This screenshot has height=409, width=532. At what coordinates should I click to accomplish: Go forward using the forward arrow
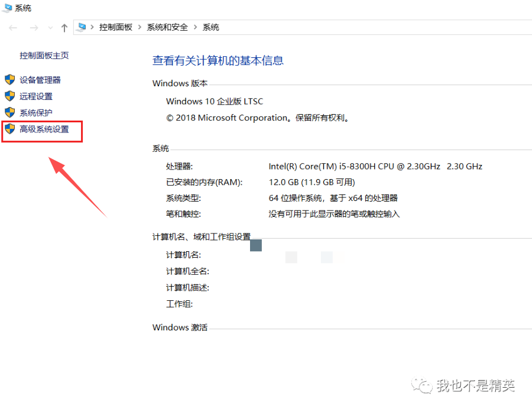34,28
